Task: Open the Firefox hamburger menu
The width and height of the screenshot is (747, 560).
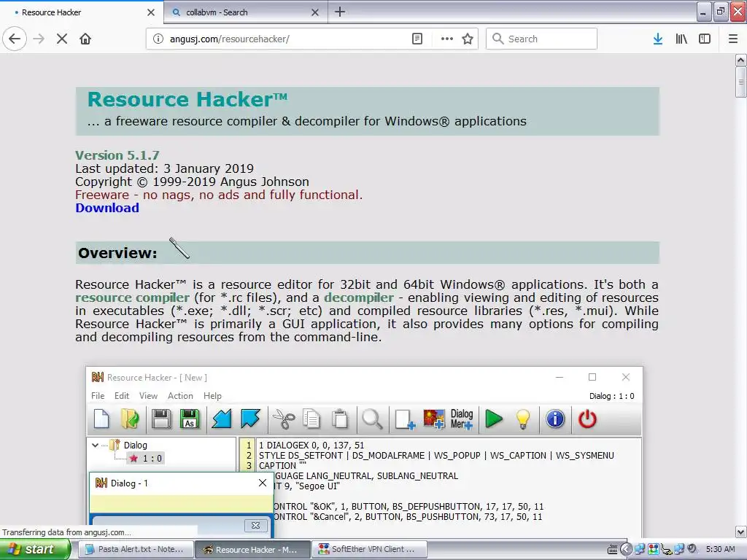Action: coord(733,39)
